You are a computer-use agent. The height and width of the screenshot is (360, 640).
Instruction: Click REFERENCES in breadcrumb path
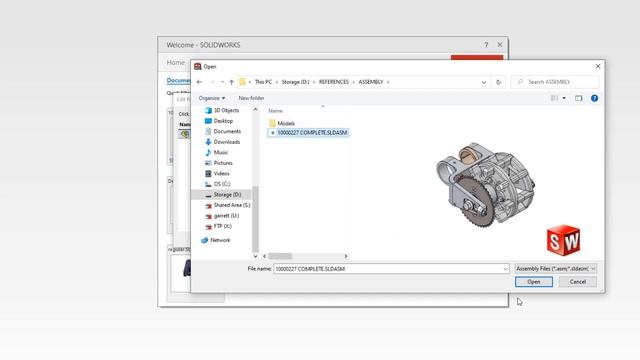[334, 82]
